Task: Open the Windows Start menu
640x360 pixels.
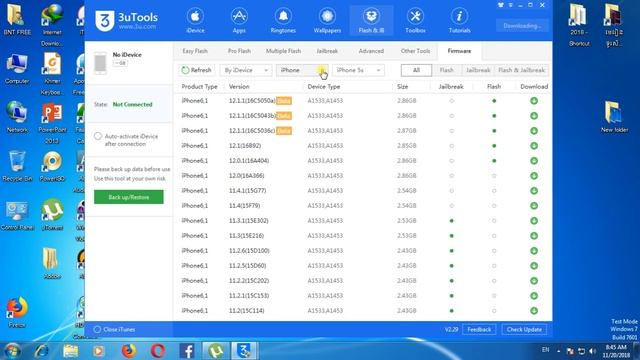Action: pyautogui.click(x=11, y=351)
